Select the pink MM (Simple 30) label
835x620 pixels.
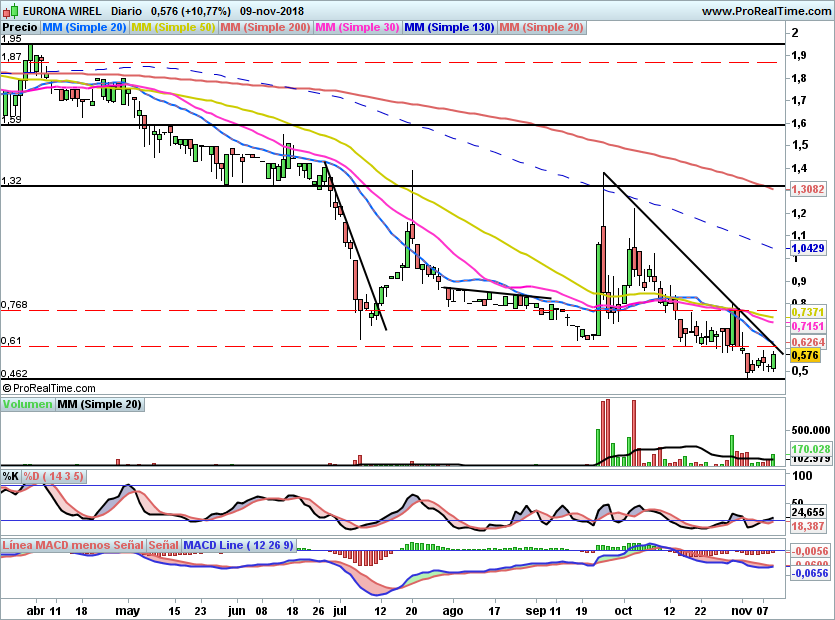[357, 27]
